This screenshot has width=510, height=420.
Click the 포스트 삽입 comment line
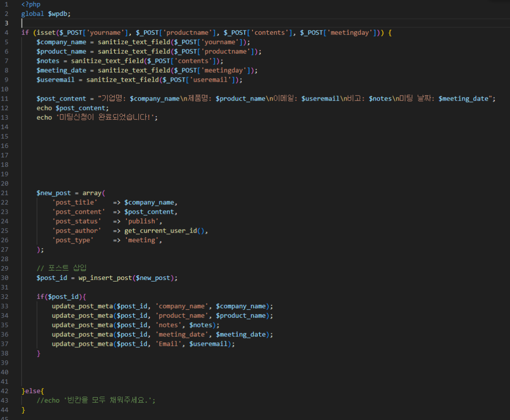pyautogui.click(x=62, y=269)
